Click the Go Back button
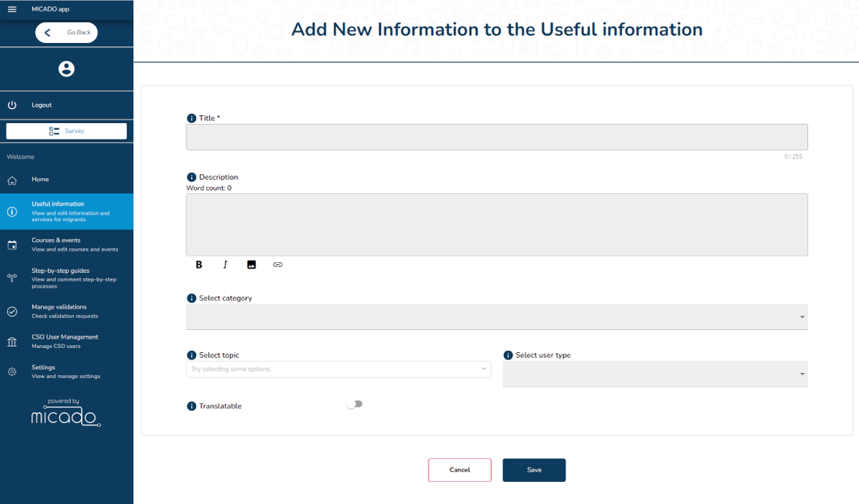Image resolution: width=859 pixels, height=504 pixels. [67, 32]
